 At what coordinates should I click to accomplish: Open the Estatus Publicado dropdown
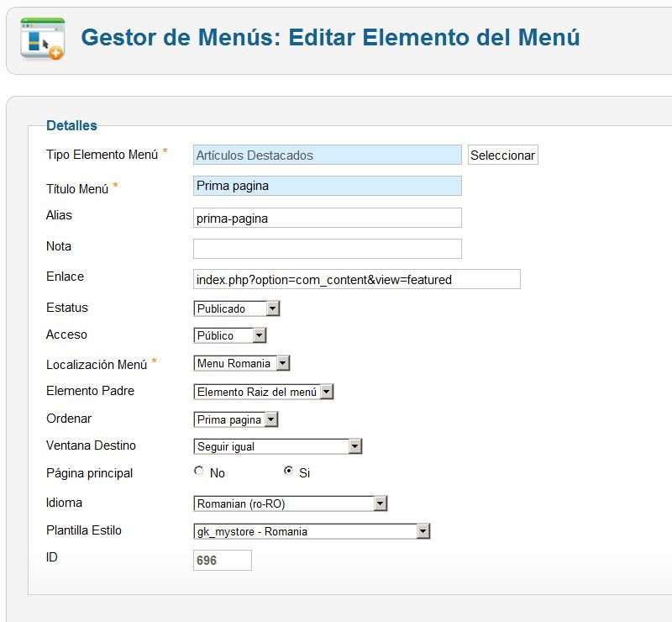(237, 308)
